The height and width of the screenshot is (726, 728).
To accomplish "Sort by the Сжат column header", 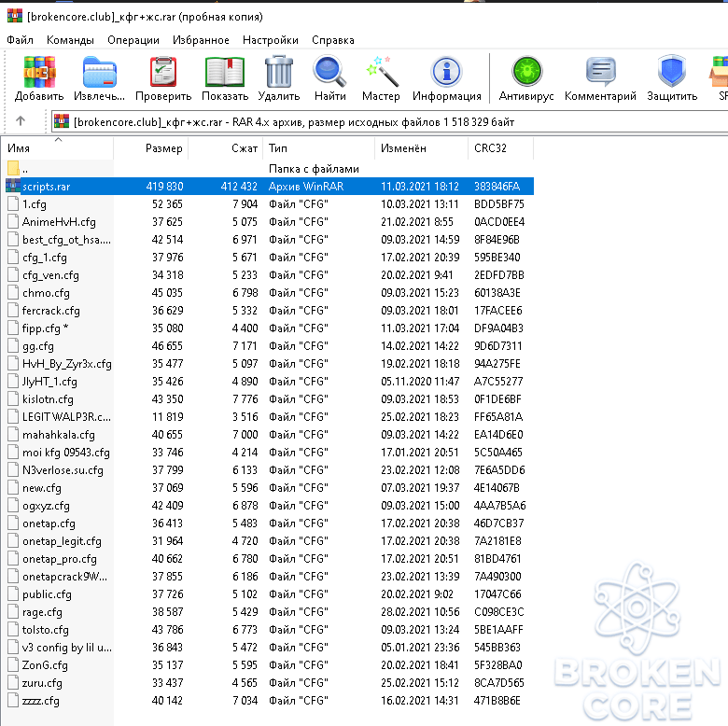I will pyautogui.click(x=226, y=148).
